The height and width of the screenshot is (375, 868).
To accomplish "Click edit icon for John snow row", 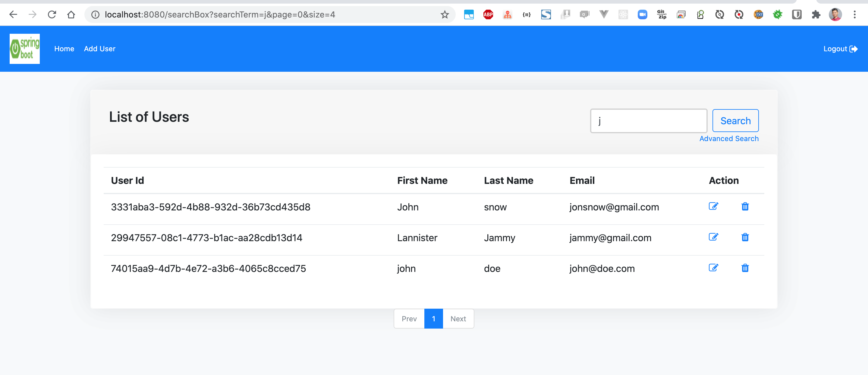I will coord(713,206).
